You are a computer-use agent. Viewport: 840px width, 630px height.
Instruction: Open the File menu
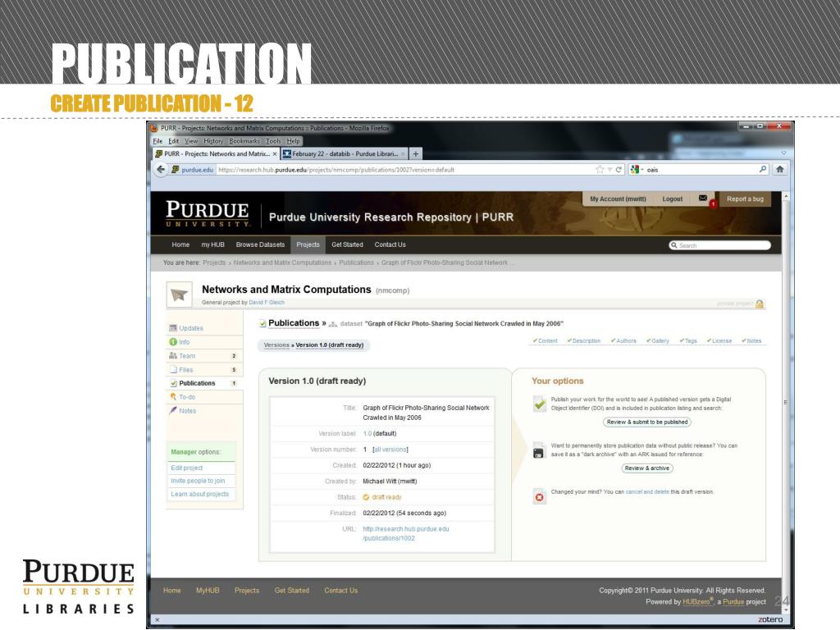coord(157,141)
